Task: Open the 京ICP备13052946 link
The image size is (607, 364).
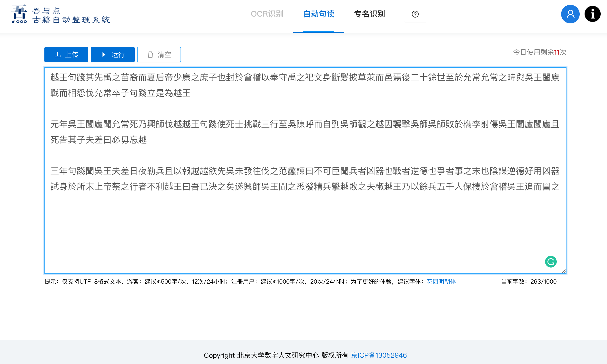Action: coord(379,355)
